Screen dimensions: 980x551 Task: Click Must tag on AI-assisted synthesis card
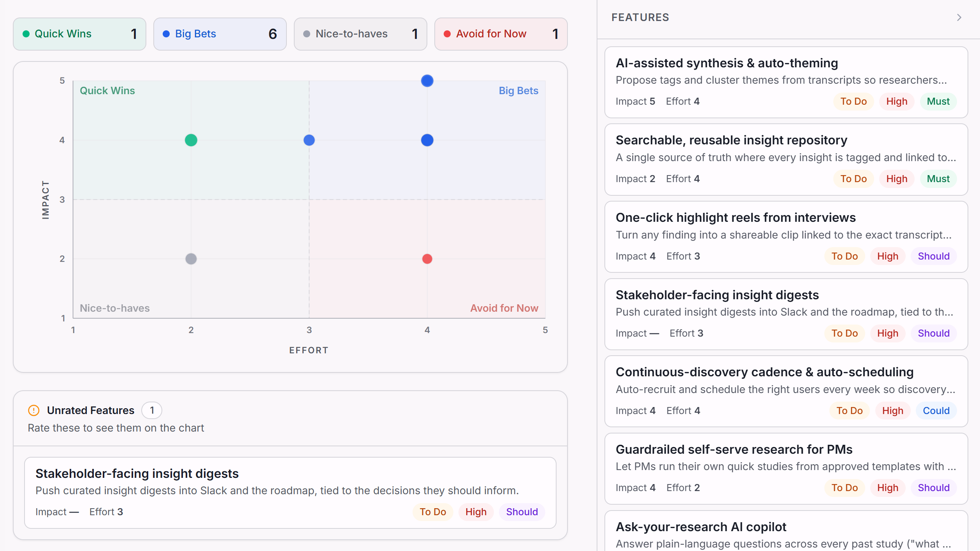pyautogui.click(x=938, y=102)
